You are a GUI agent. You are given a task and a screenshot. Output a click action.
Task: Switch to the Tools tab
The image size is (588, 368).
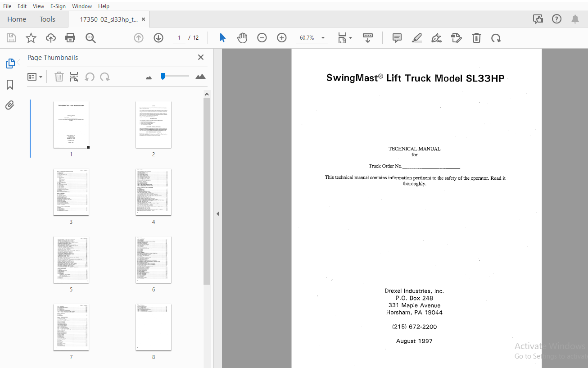click(x=47, y=19)
